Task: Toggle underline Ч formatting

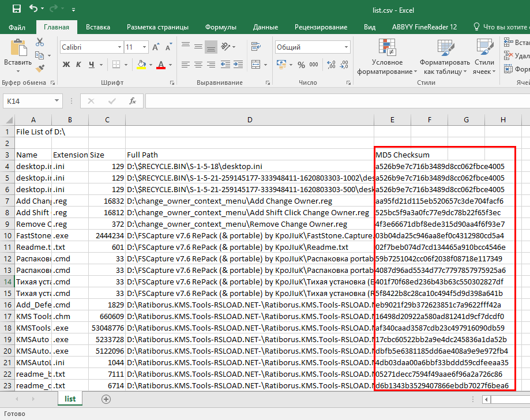Action: coord(92,65)
